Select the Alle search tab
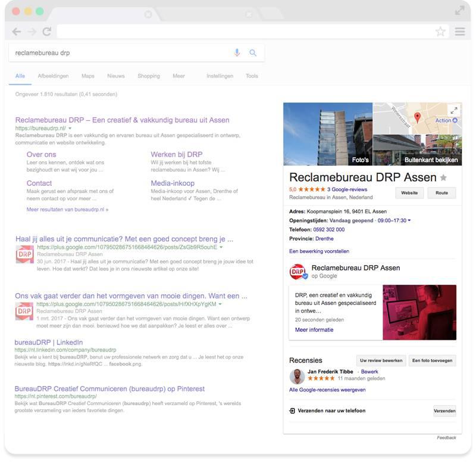Viewport: 476px width, 464px height. 20,76
